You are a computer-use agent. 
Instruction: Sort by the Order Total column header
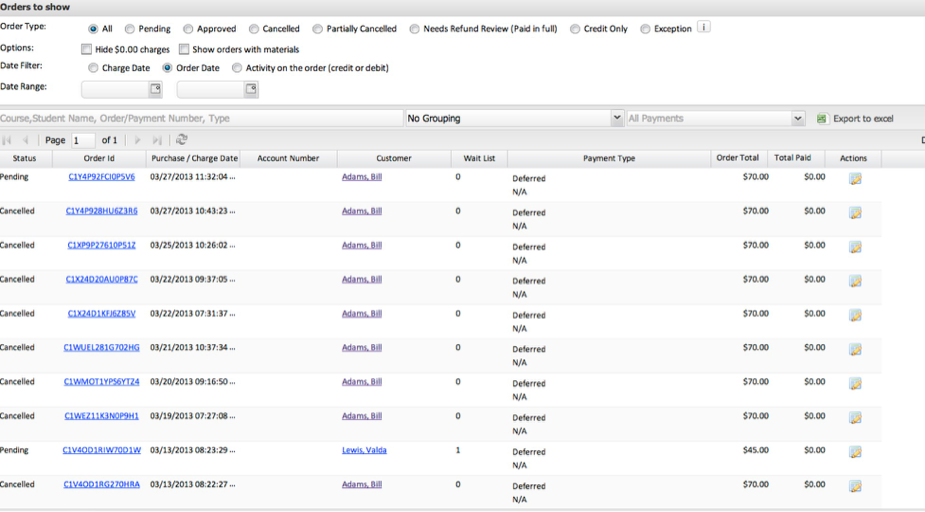click(737, 158)
